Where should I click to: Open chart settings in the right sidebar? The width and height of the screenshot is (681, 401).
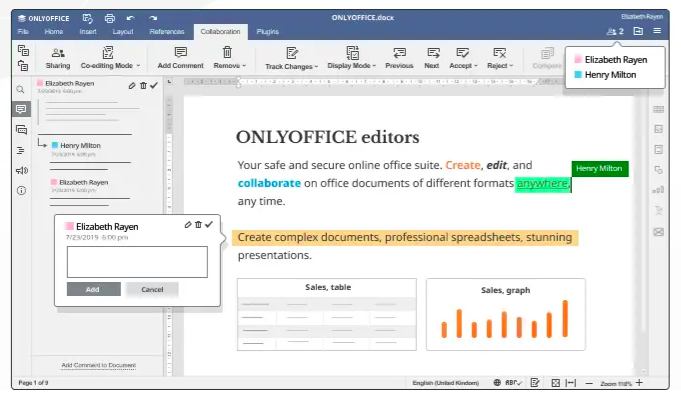(658, 190)
